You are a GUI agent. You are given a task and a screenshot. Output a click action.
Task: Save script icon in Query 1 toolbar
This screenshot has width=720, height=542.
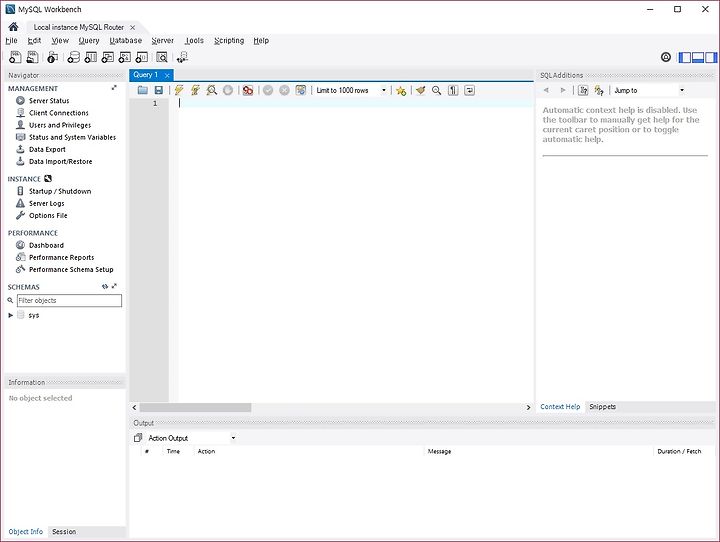(158, 90)
